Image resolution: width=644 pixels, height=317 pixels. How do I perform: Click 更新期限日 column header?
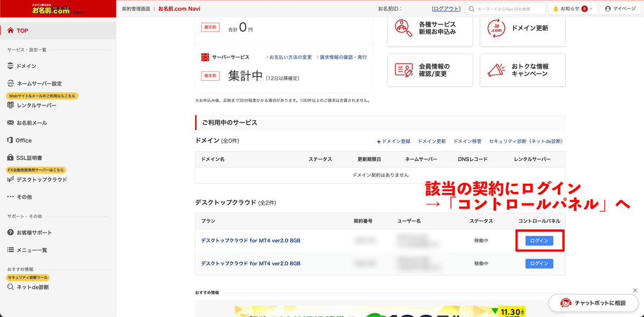369,160
